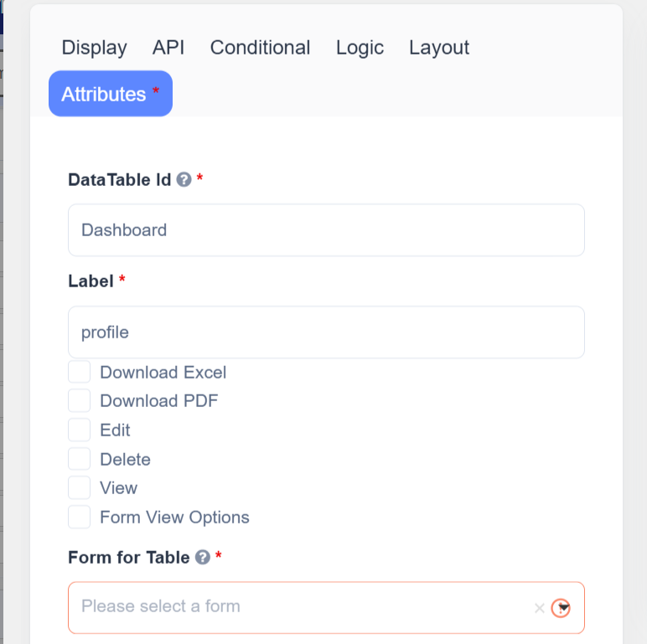Open the form select dropdown arrow
This screenshot has height=644, width=647.
point(562,608)
